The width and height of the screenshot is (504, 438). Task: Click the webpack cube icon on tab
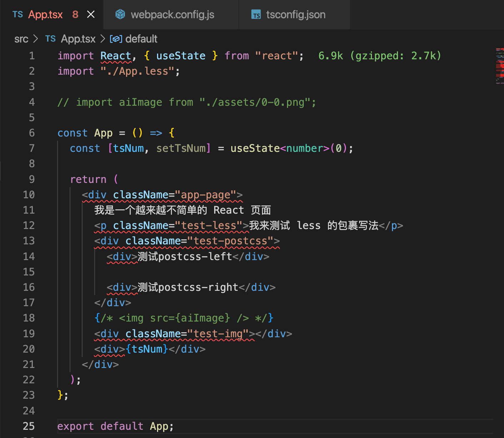tap(120, 14)
